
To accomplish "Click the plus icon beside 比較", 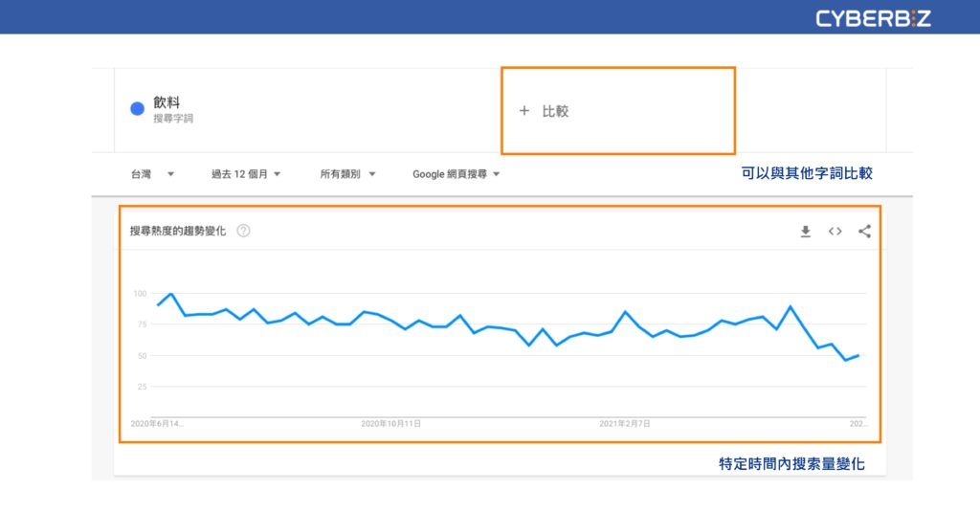I will (523, 111).
